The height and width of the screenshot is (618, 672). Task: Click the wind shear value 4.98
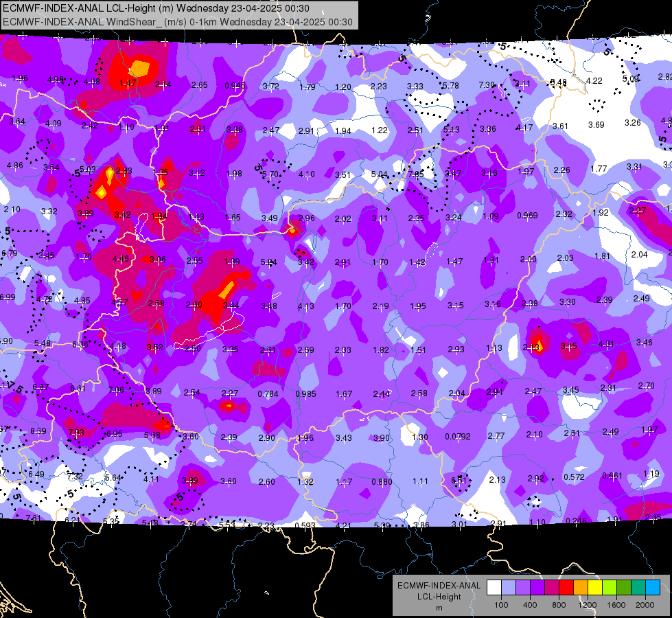pos(56,80)
